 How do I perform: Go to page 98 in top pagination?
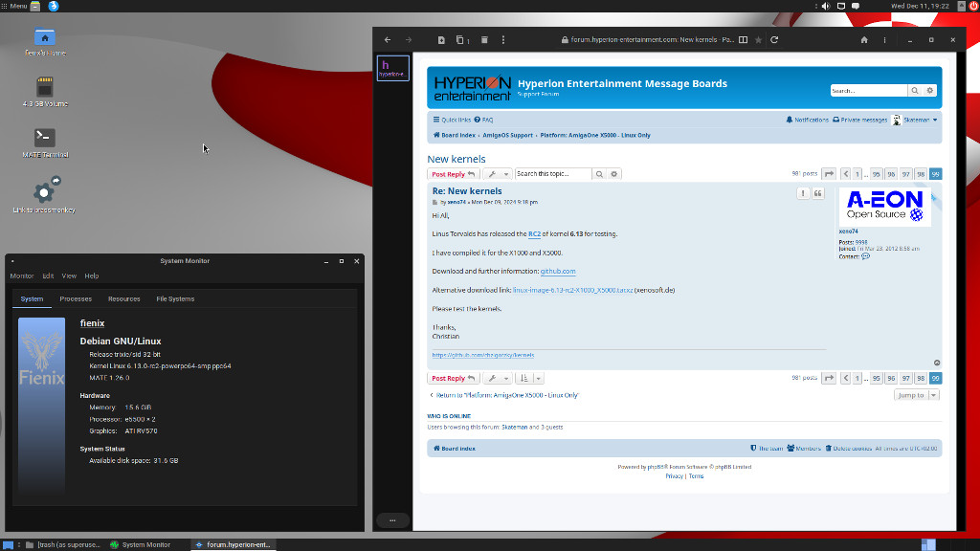(921, 174)
